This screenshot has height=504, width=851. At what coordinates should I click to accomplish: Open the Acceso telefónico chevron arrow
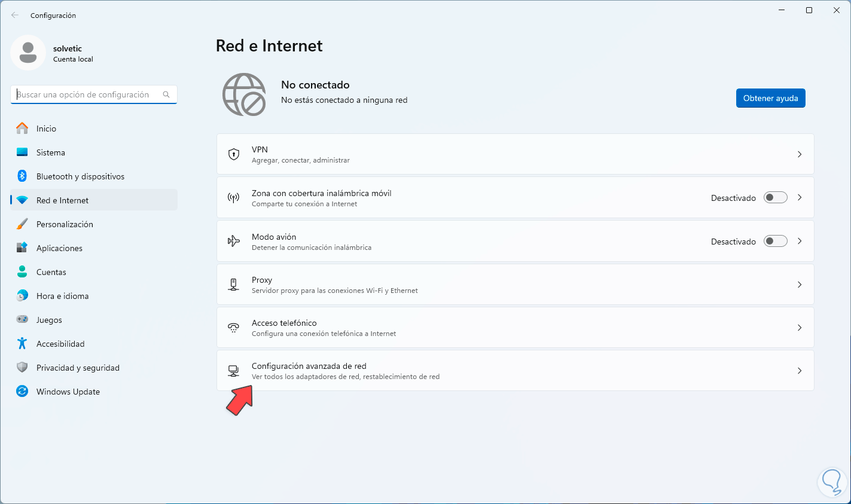click(800, 328)
